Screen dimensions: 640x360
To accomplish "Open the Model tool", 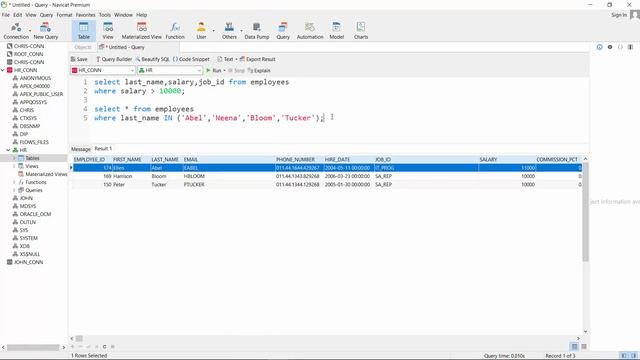I will point(336,31).
